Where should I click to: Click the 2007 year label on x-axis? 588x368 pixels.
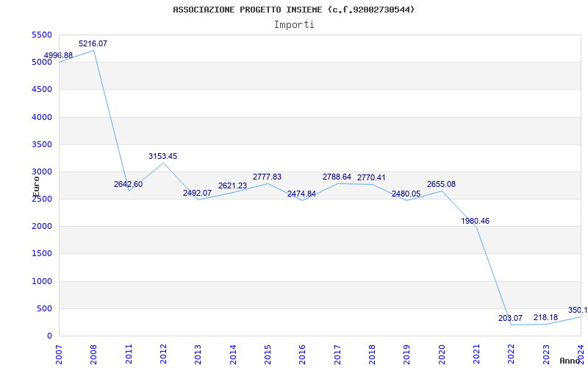59,352
